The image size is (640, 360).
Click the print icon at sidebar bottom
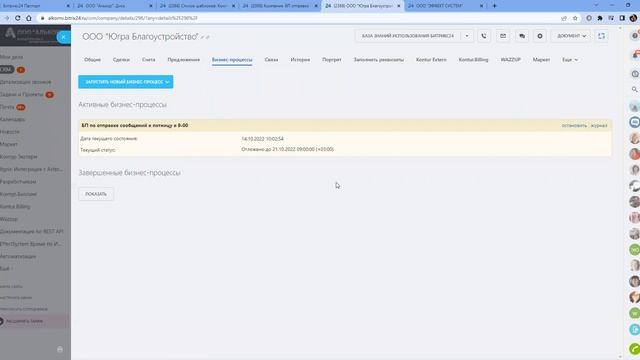point(60,349)
